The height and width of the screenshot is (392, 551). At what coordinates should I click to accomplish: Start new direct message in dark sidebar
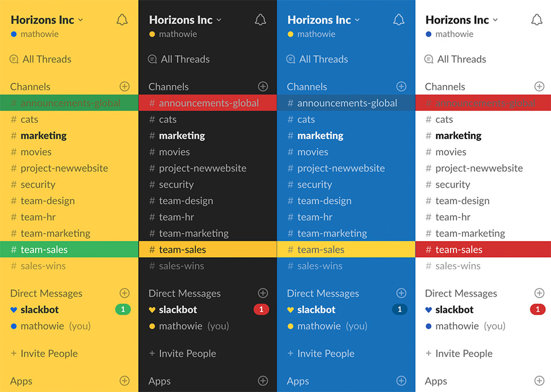[263, 293]
